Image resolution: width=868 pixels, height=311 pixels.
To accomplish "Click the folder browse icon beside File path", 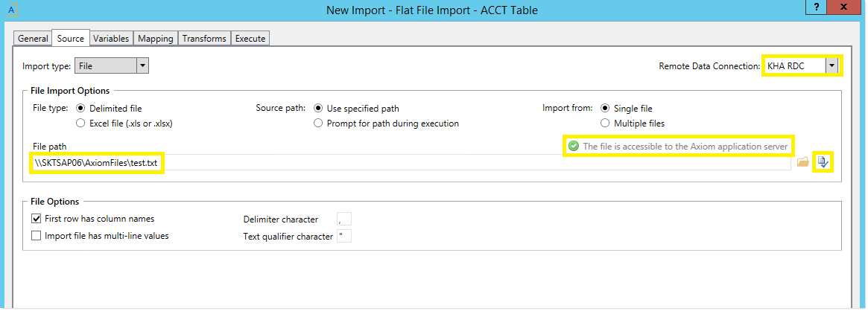I will point(802,162).
